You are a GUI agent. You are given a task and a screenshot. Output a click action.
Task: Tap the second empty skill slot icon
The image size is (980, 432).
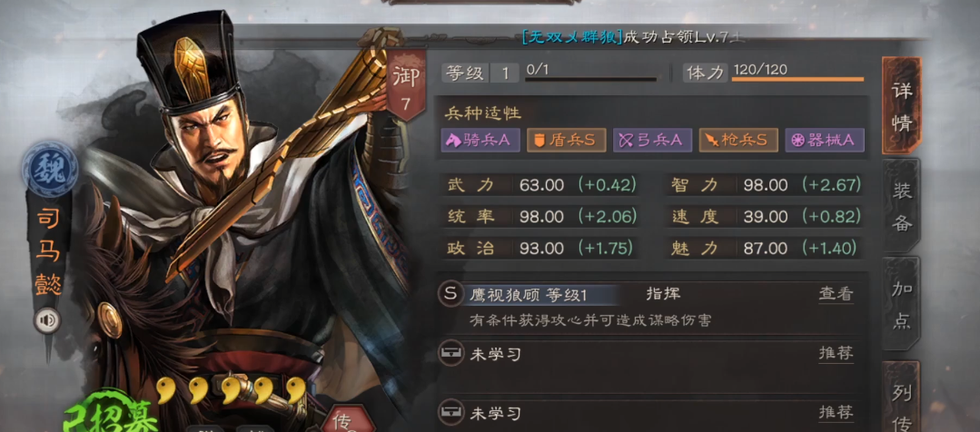[450, 413]
